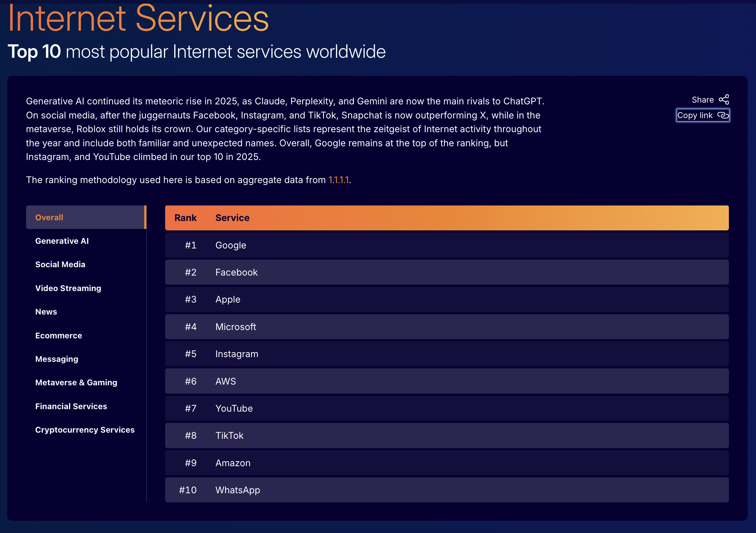This screenshot has height=533, width=756.
Task: Open the 1.1.1.1 methodology link
Action: pyautogui.click(x=339, y=180)
